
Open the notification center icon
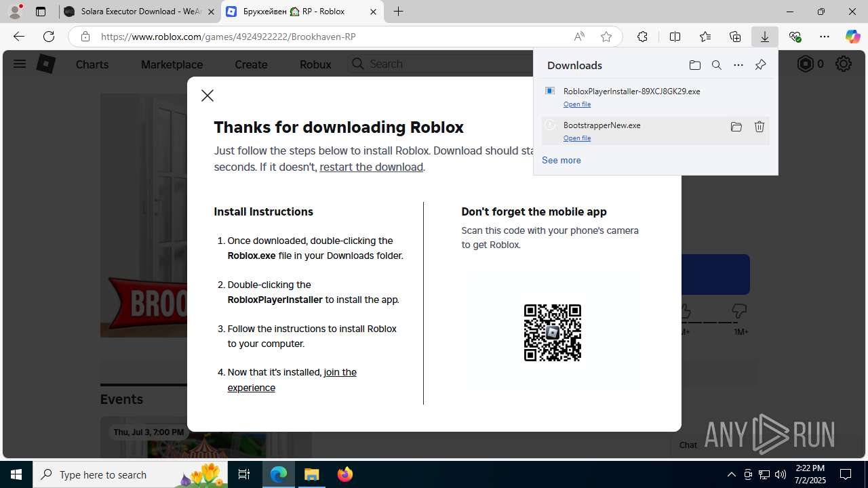(846, 474)
